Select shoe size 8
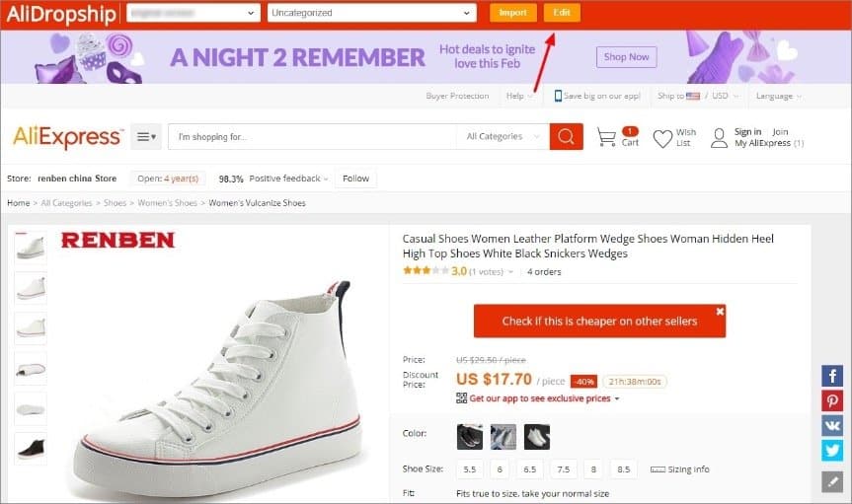The height and width of the screenshot is (504, 852). (x=593, y=469)
